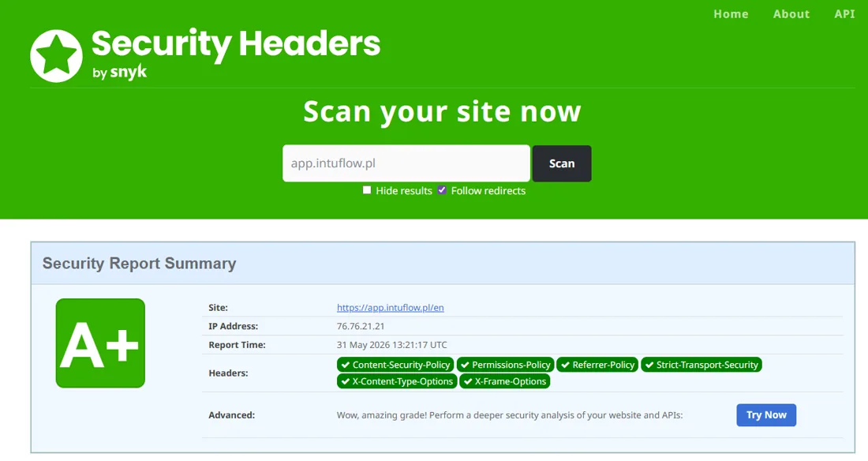Click the 'Report Time:' row label
The height and width of the screenshot is (461, 868).
(x=237, y=345)
